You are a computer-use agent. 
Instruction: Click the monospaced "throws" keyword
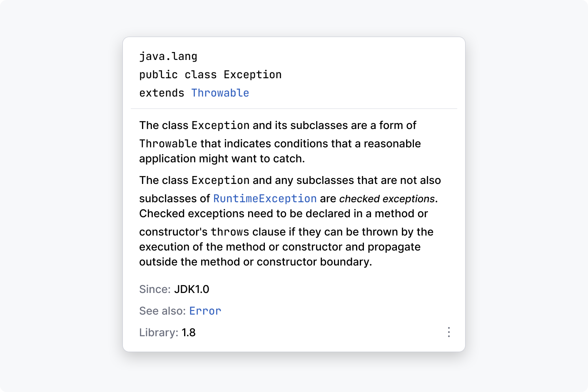click(x=230, y=232)
